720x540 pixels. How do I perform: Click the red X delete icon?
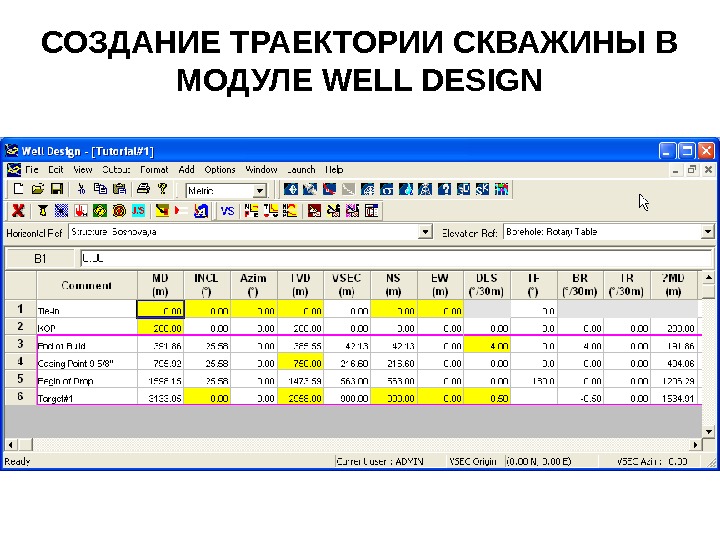[x=18, y=211]
